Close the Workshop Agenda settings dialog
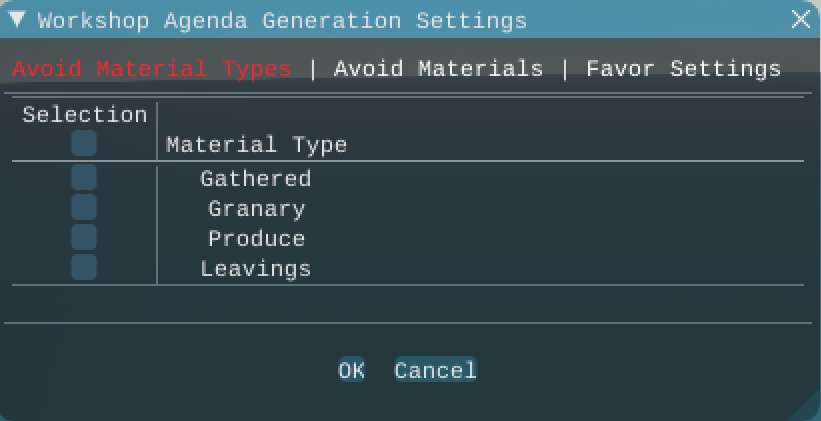The image size is (821, 421). 800,19
